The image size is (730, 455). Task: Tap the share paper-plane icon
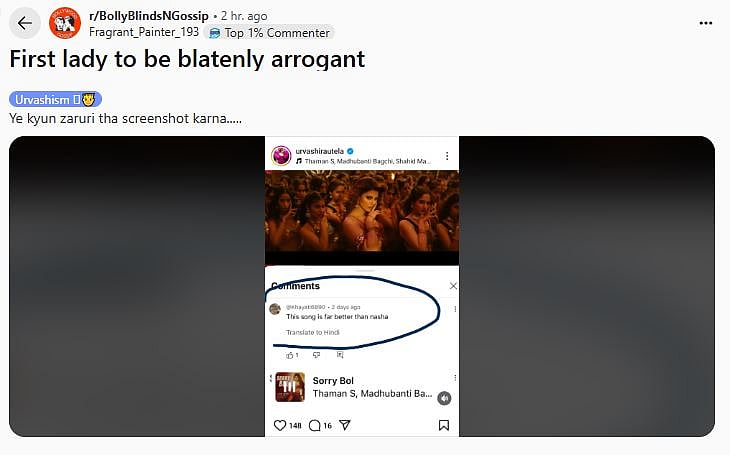(x=345, y=425)
